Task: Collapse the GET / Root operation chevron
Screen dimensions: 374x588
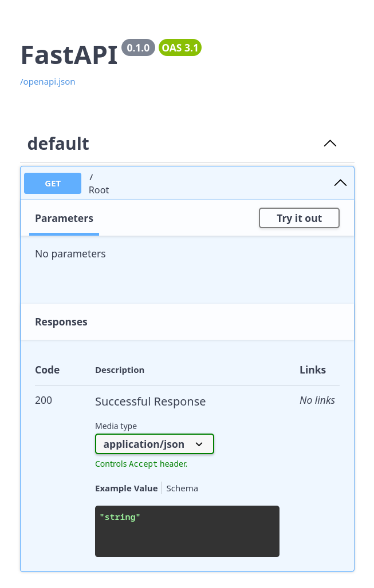Action: pyautogui.click(x=340, y=183)
